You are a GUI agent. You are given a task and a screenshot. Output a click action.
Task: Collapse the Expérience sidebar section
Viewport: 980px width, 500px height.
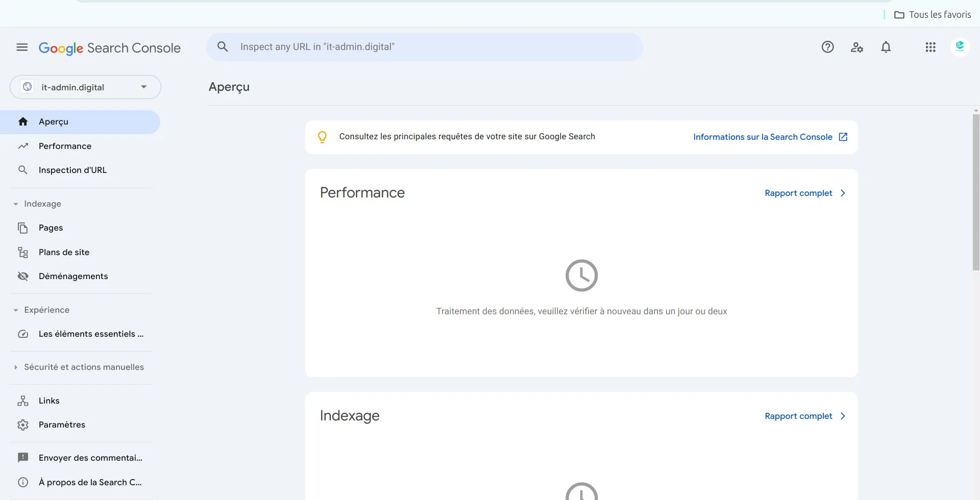point(41,310)
